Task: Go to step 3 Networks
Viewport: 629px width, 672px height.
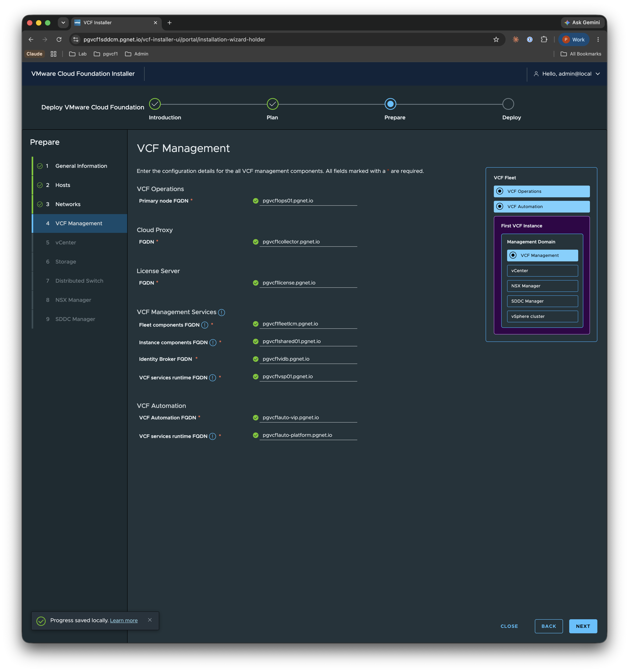Action: [x=80, y=204]
